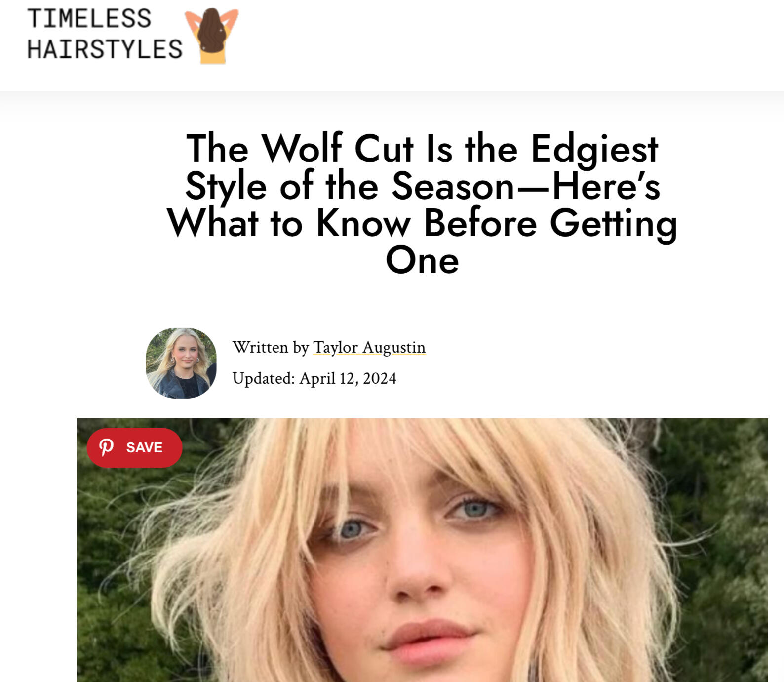Click the Pinterest P icon

tap(106, 447)
